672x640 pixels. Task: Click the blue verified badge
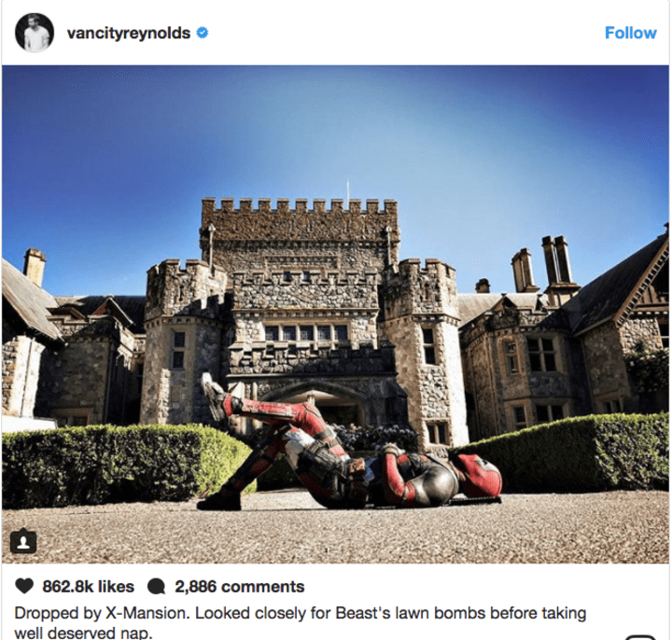[203, 33]
